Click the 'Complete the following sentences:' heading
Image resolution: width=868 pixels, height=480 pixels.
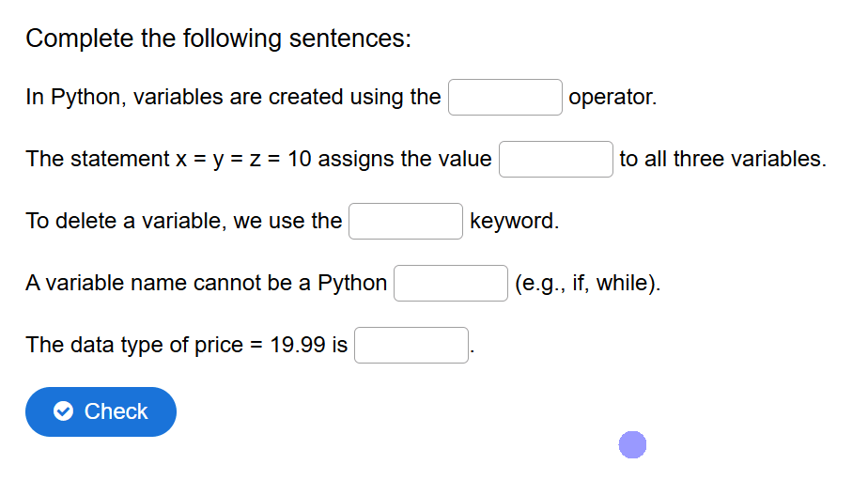click(219, 39)
